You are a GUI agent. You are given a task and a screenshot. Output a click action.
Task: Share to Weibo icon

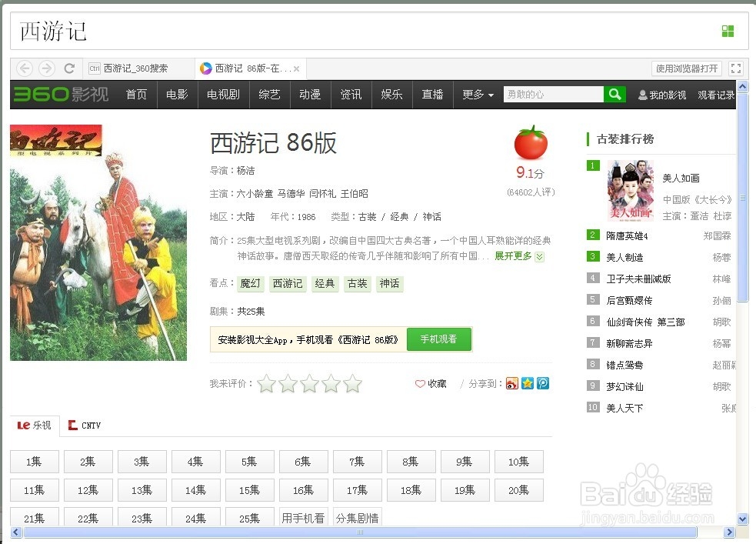[x=511, y=383]
